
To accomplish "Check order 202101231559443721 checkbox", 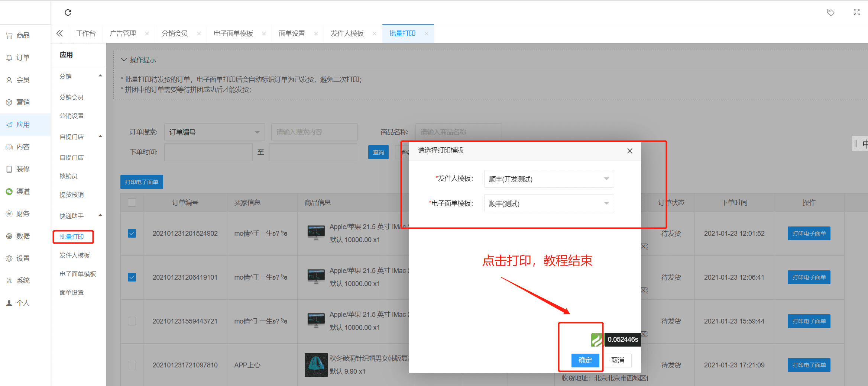I will 132,321.
